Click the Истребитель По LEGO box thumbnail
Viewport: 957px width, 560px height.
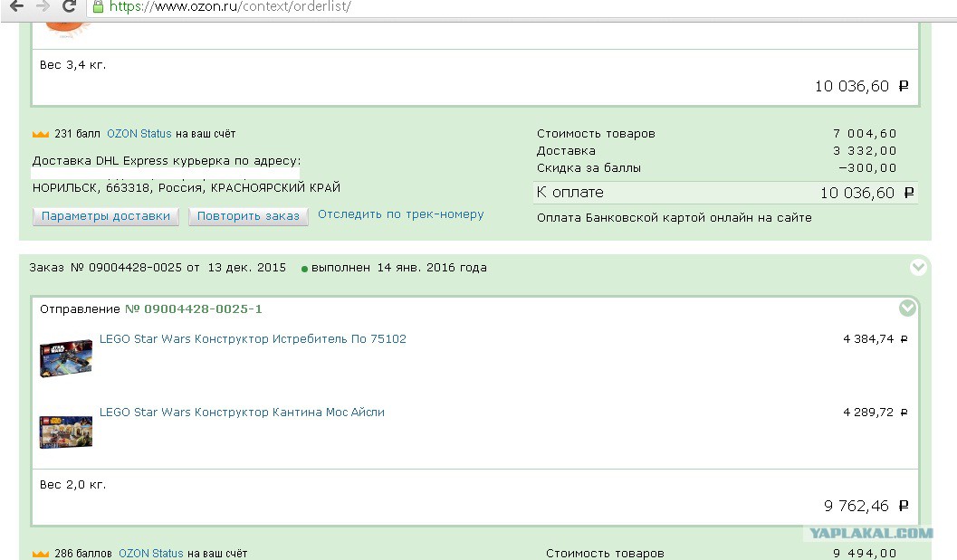[x=66, y=358]
